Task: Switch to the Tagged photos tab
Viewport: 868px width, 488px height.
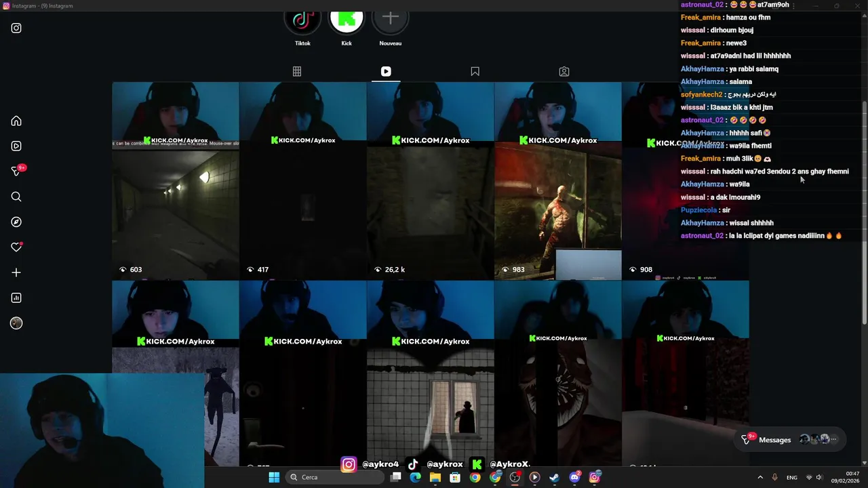Action: (564, 71)
